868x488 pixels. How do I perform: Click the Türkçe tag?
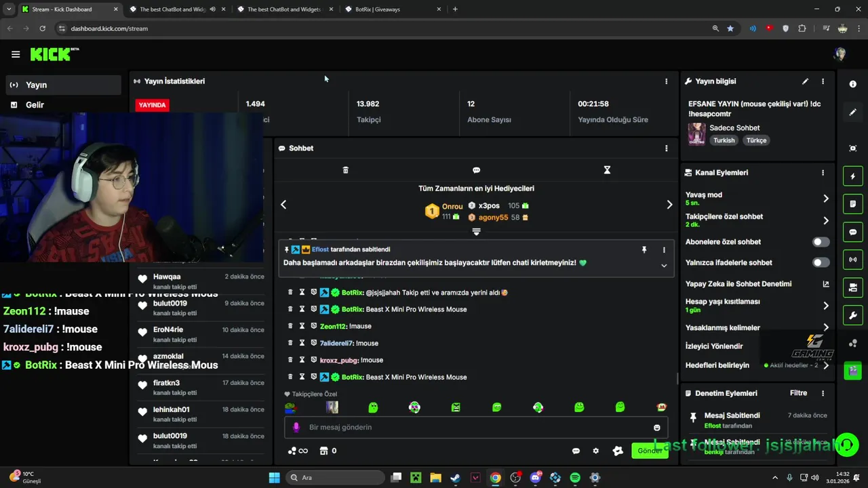tap(756, 140)
